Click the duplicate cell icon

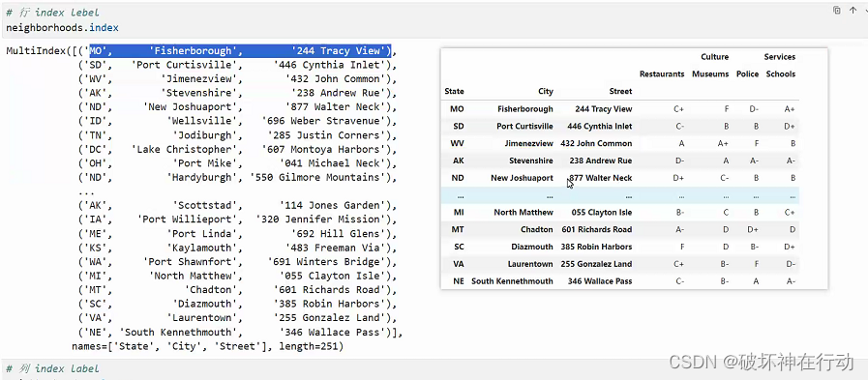coord(837,11)
